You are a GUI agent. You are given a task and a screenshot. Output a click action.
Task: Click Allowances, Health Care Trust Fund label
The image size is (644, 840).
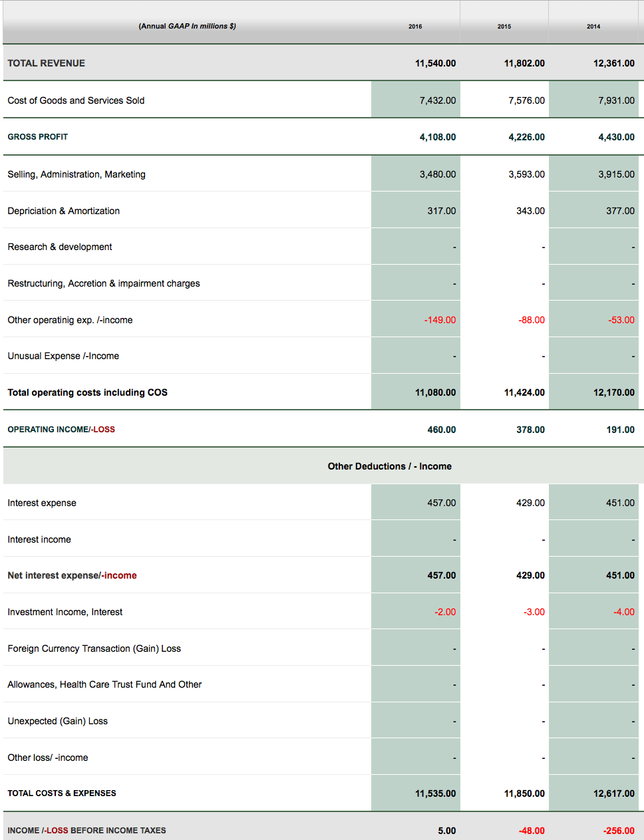pos(104,684)
